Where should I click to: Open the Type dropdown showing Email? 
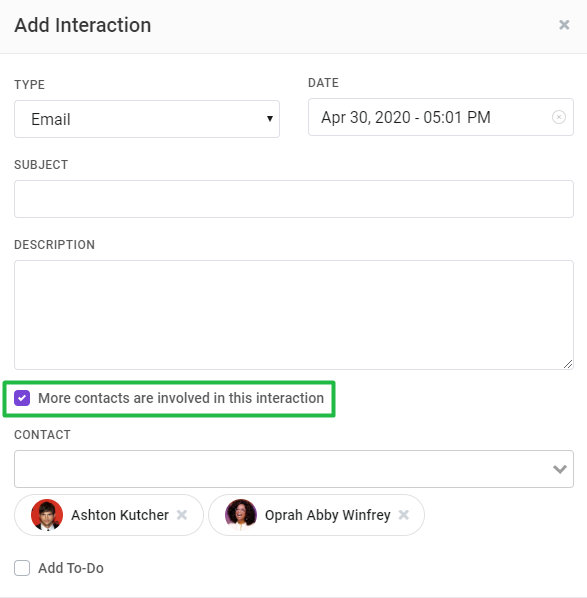(x=147, y=119)
